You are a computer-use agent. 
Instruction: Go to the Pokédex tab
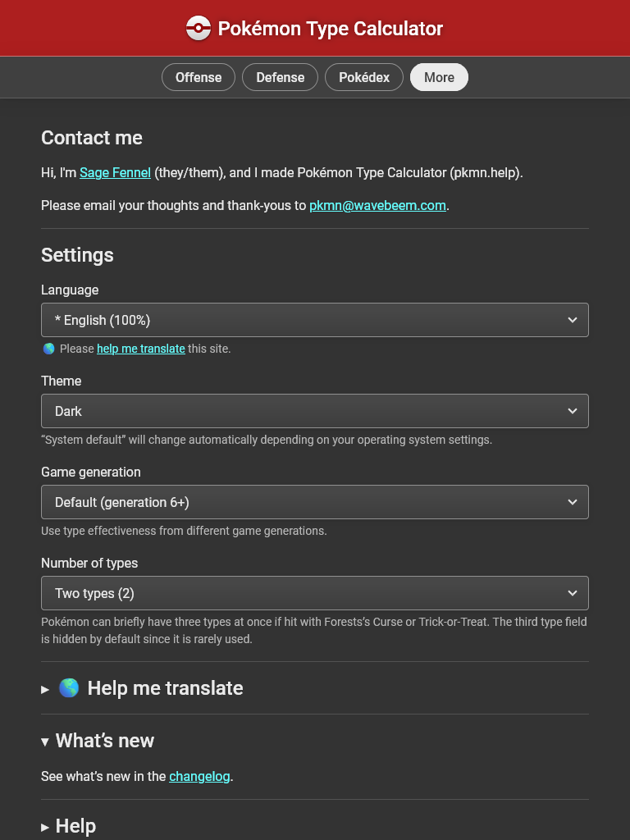click(x=364, y=77)
